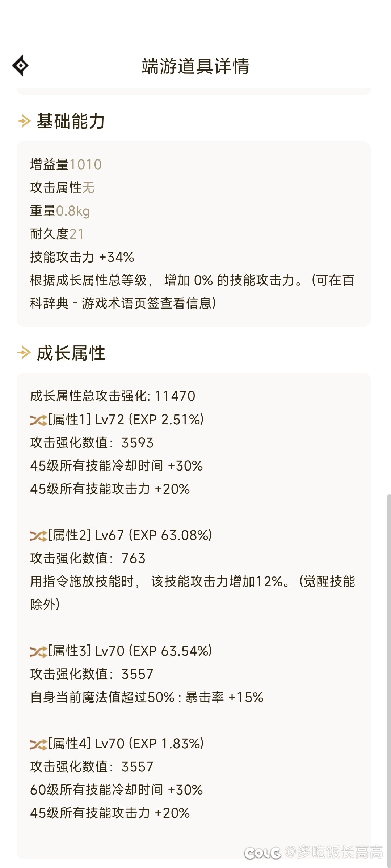Select the 属性2 Lv67 entry
This screenshot has width=391, height=868.
130,535
